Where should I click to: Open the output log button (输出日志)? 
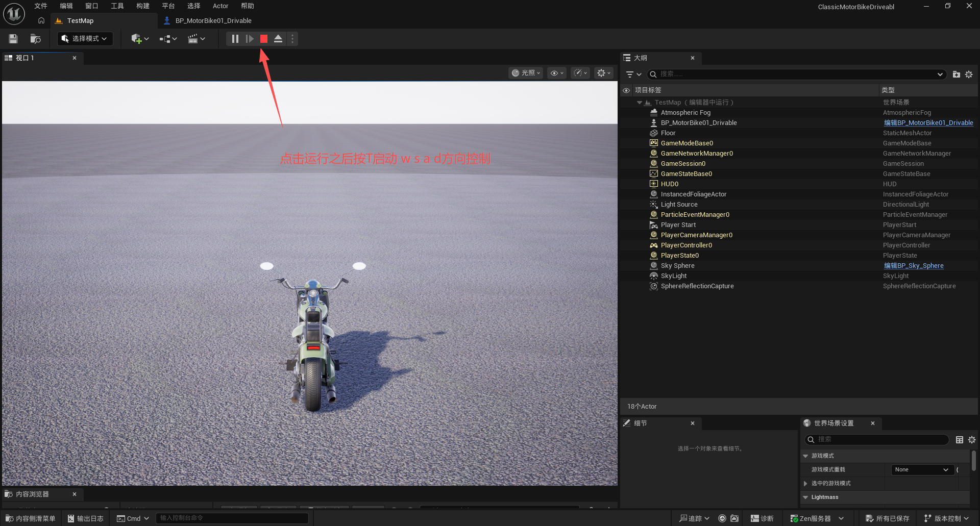[x=85, y=518]
